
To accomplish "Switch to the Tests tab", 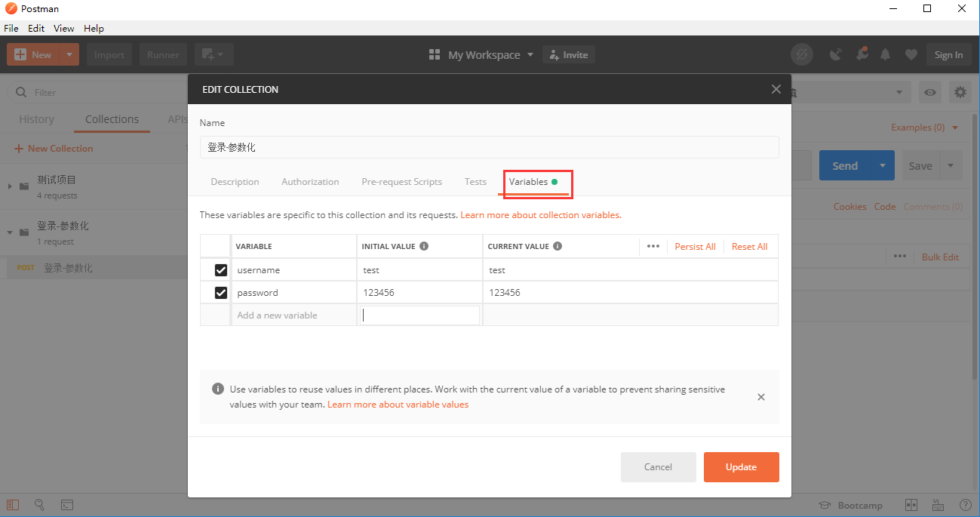I will (x=475, y=181).
